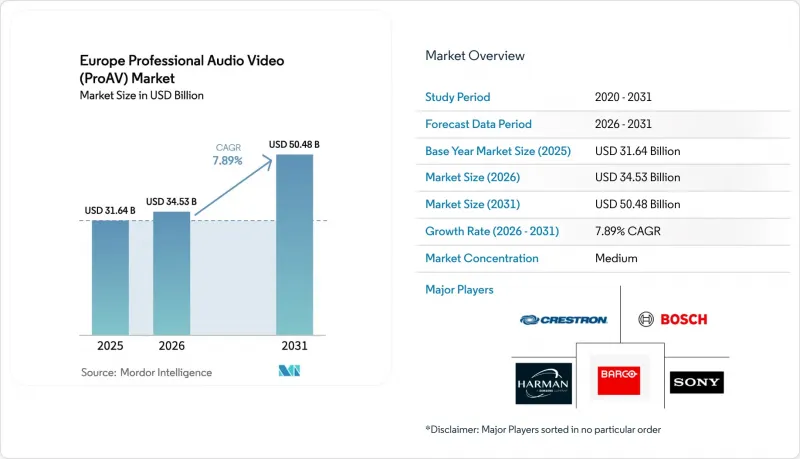
Task: Click the 7.89% CAGR value
Action: tap(628, 231)
